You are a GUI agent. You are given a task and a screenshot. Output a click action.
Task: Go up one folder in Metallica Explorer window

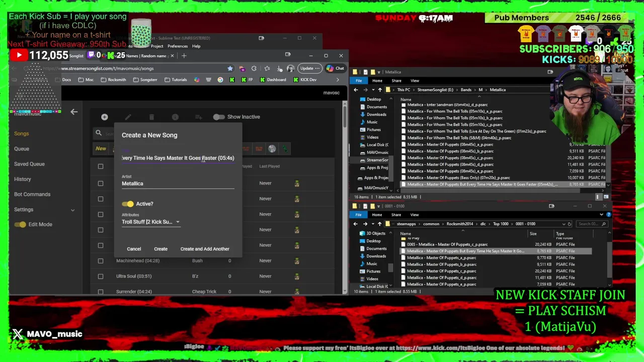point(379,90)
